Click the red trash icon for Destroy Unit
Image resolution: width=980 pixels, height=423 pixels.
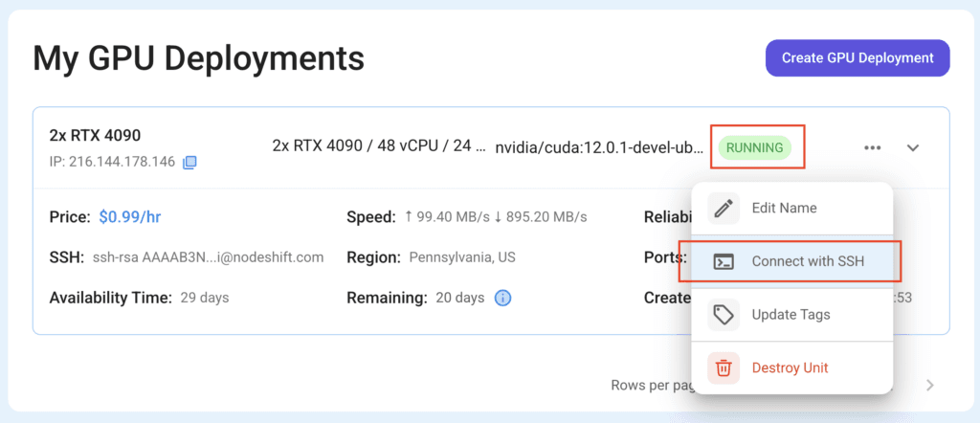[x=724, y=368]
